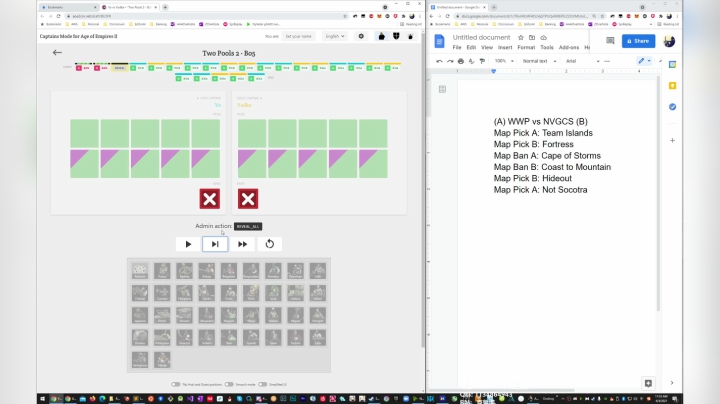This screenshot has height=404, width=720.
Task: Reload the page in the left browser window
Action: coord(58,16)
